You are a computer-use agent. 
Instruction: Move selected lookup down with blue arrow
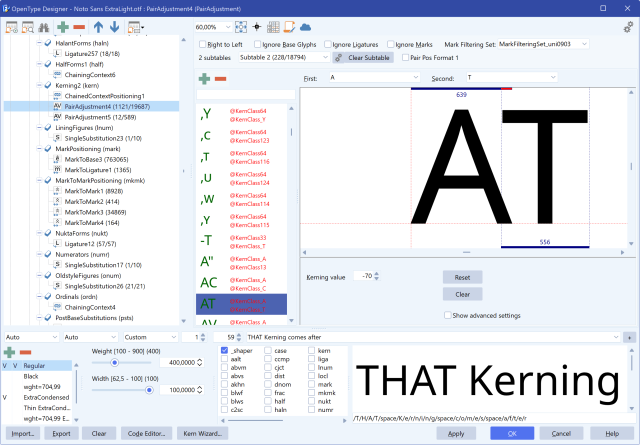(x=115, y=27)
